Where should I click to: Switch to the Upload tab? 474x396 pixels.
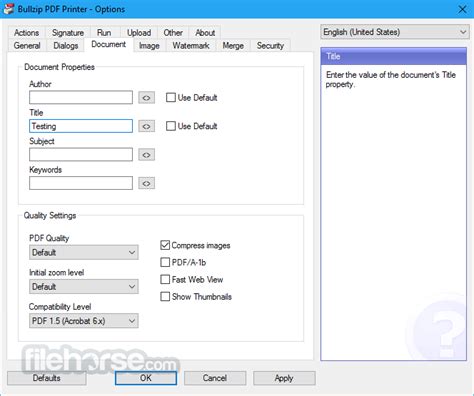pyautogui.click(x=139, y=33)
